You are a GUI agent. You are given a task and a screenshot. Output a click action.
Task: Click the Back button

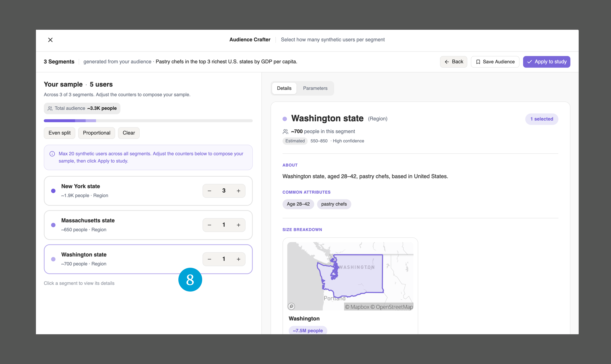[x=453, y=62]
